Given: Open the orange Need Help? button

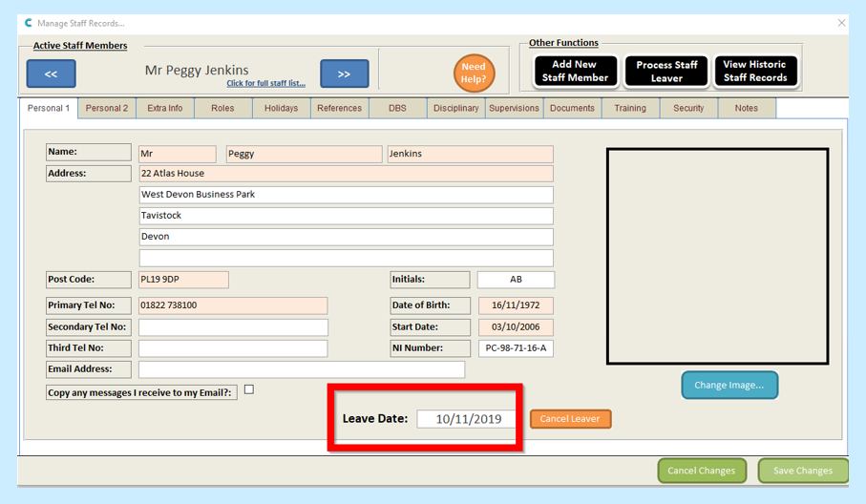Looking at the screenshot, I should tap(474, 73).
